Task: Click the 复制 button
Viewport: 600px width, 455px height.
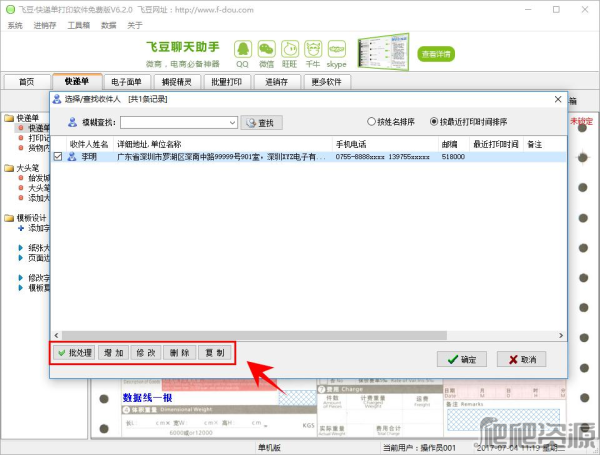Action: click(x=215, y=352)
